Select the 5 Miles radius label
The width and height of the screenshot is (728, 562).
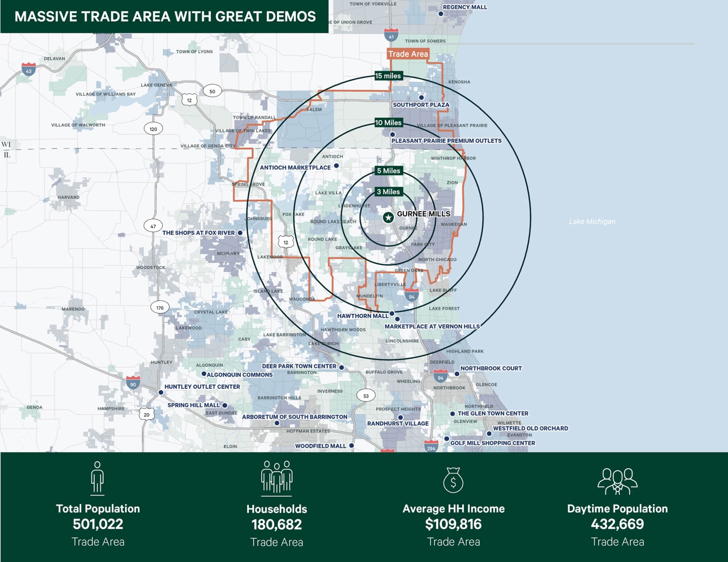pyautogui.click(x=389, y=171)
